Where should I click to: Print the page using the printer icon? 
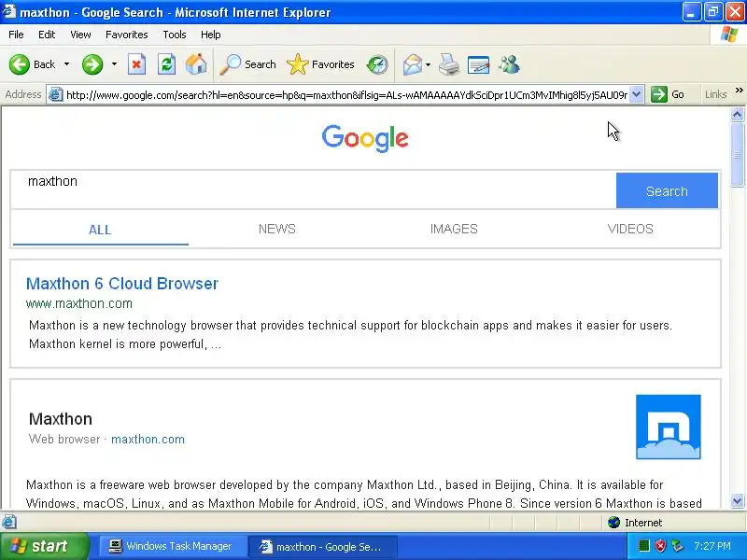(449, 64)
